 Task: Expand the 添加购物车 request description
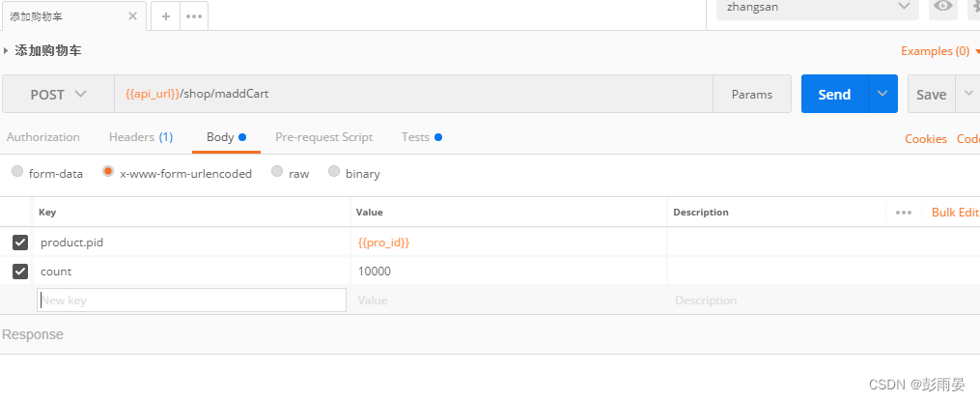[8, 50]
